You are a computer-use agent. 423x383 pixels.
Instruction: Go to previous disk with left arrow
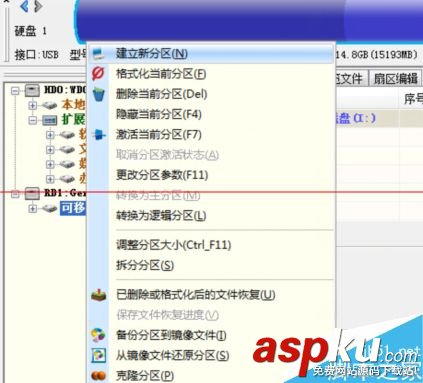point(24,6)
